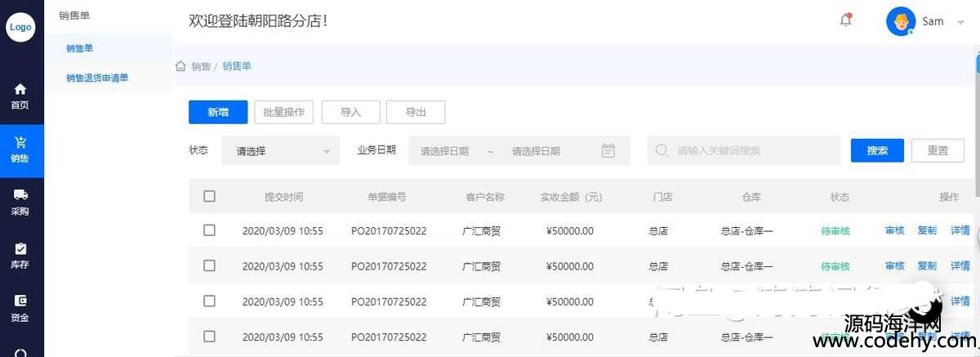Click the calendar icon in date range

pos(608,150)
